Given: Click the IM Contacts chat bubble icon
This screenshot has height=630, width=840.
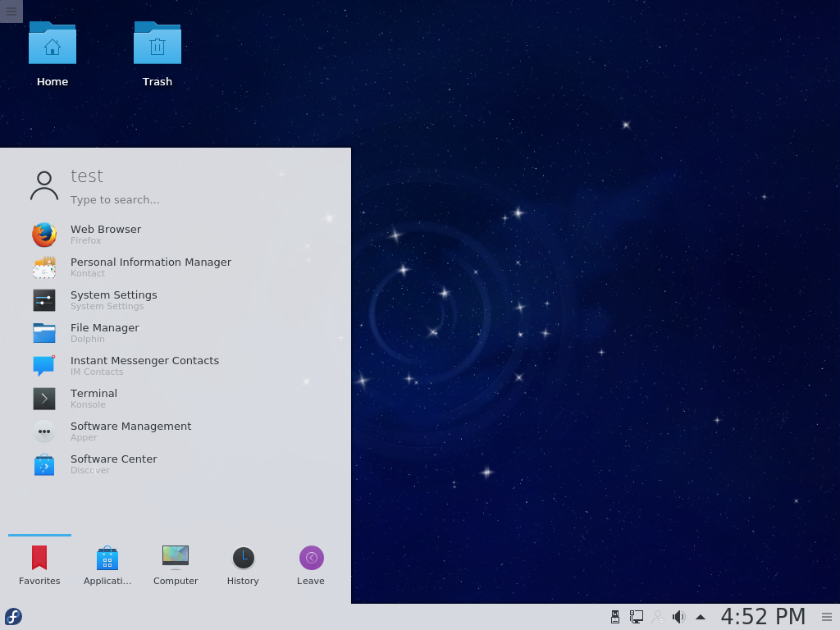Looking at the screenshot, I should point(44,365).
